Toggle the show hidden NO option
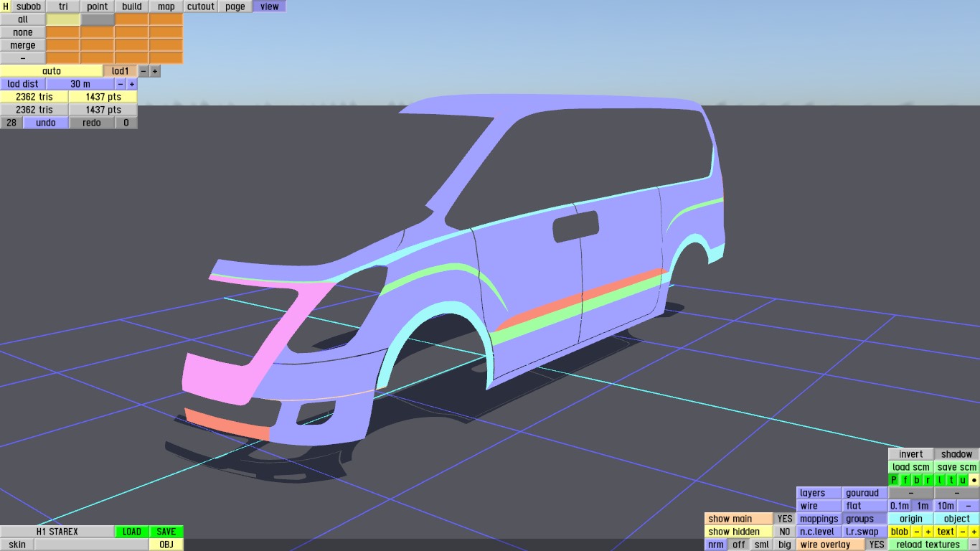 785,532
